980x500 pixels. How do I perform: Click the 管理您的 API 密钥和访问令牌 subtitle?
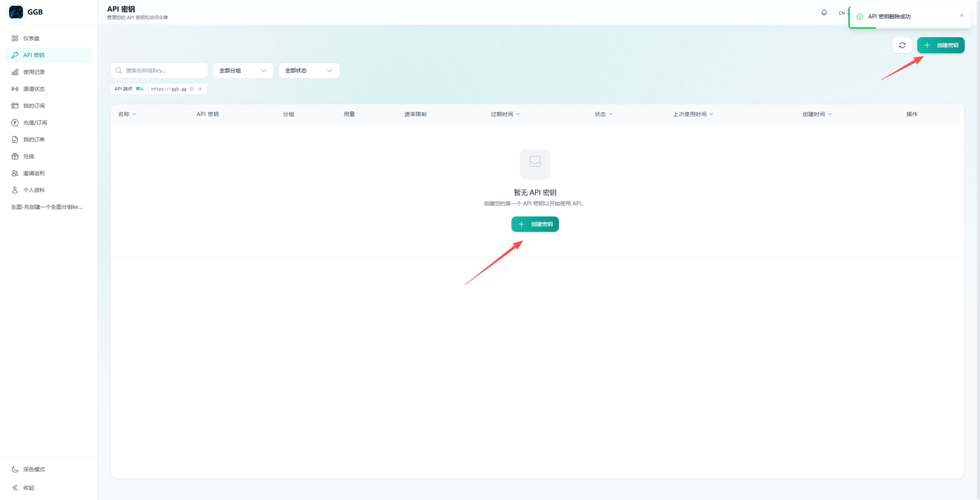(137, 18)
